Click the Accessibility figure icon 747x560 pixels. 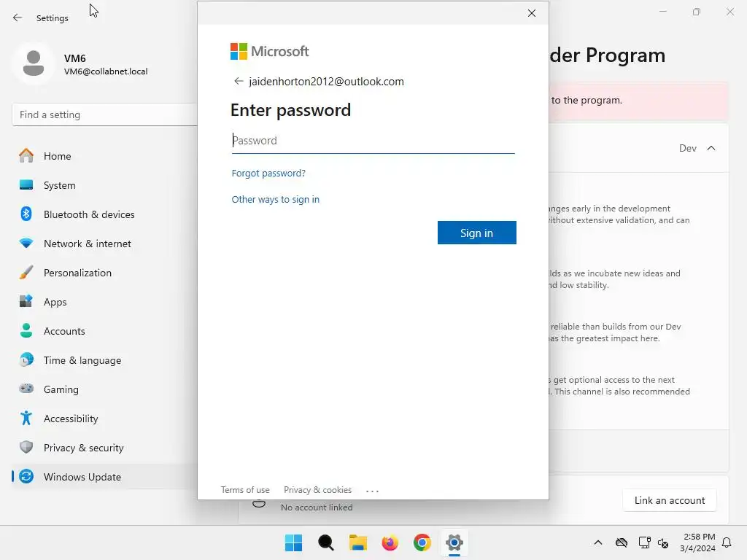tap(26, 418)
